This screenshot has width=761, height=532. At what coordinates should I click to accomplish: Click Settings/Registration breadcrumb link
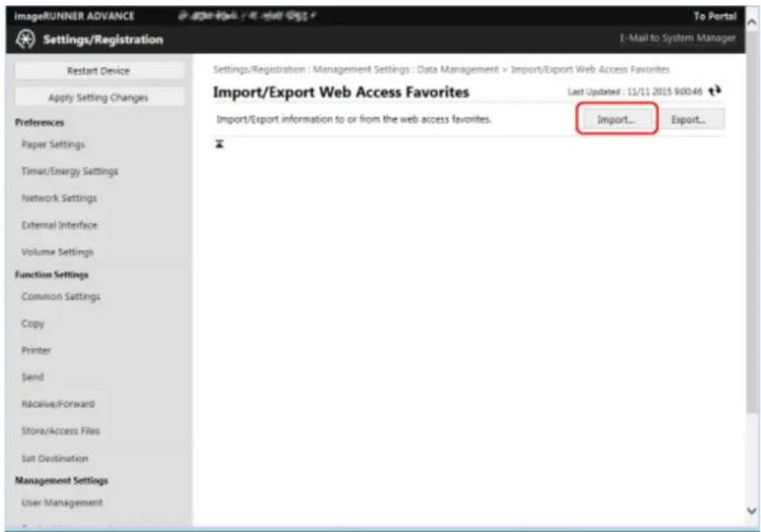pos(259,69)
